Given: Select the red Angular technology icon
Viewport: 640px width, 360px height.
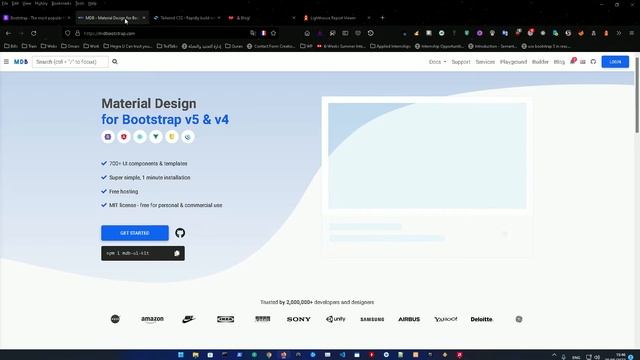Looking at the screenshot, I should tap(124, 137).
